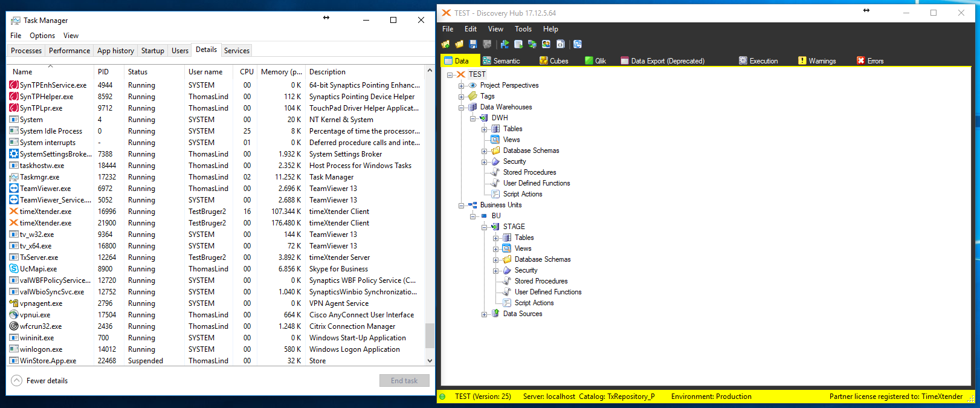This screenshot has width=980, height=408.
Task: Click the Task Manager title bar app icon
Action: (16, 21)
